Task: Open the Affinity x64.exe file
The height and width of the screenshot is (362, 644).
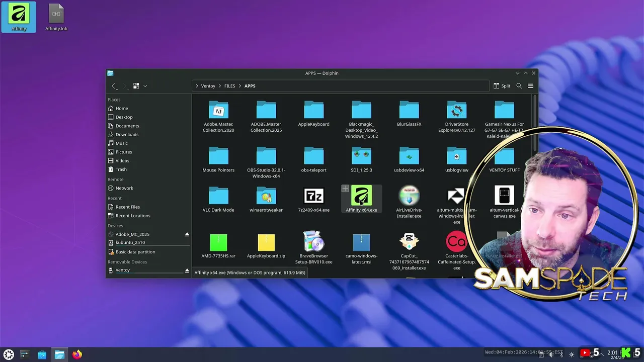Action: [361, 199]
